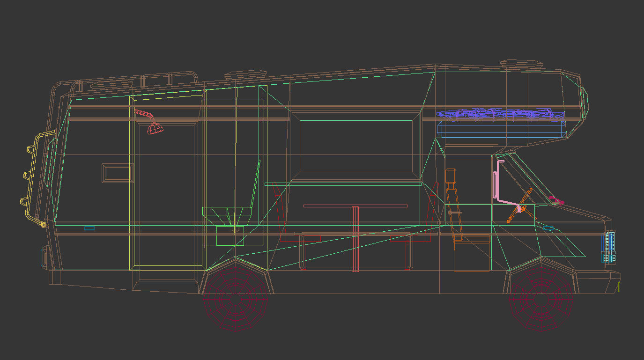Select the magenta object on the hood
644x360 pixels.
click(557, 201)
